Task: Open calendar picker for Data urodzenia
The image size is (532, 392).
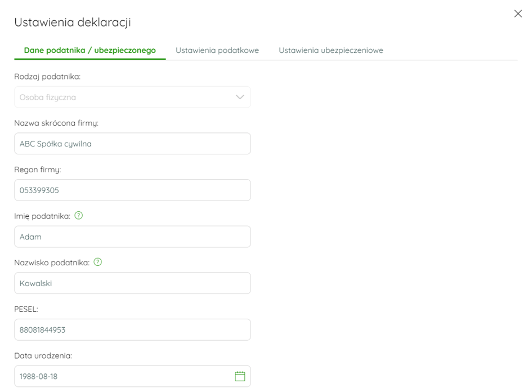Action: 240,376
